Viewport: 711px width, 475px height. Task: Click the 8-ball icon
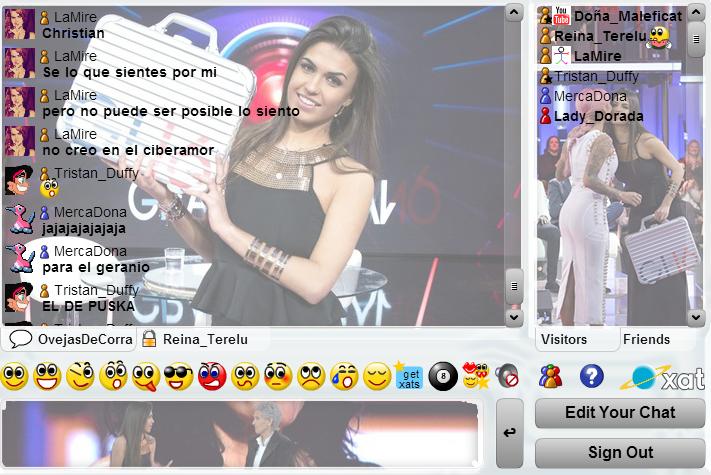[x=441, y=377]
